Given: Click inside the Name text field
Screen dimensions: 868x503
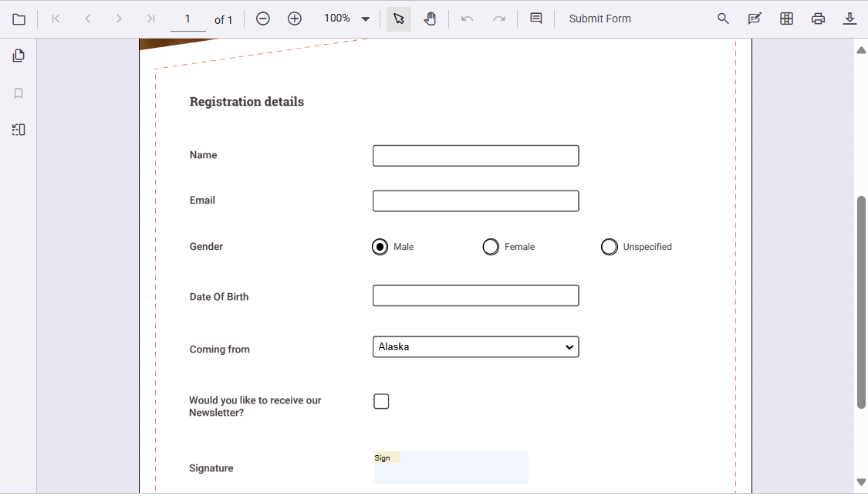Looking at the screenshot, I should (475, 155).
